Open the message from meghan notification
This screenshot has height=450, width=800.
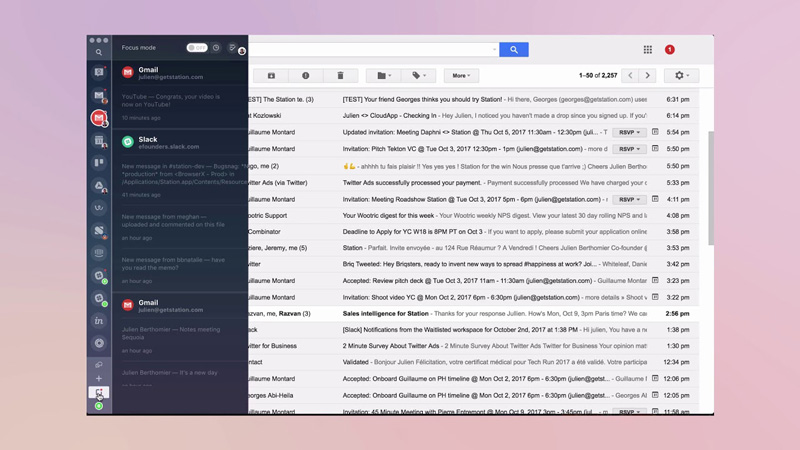pos(180,227)
